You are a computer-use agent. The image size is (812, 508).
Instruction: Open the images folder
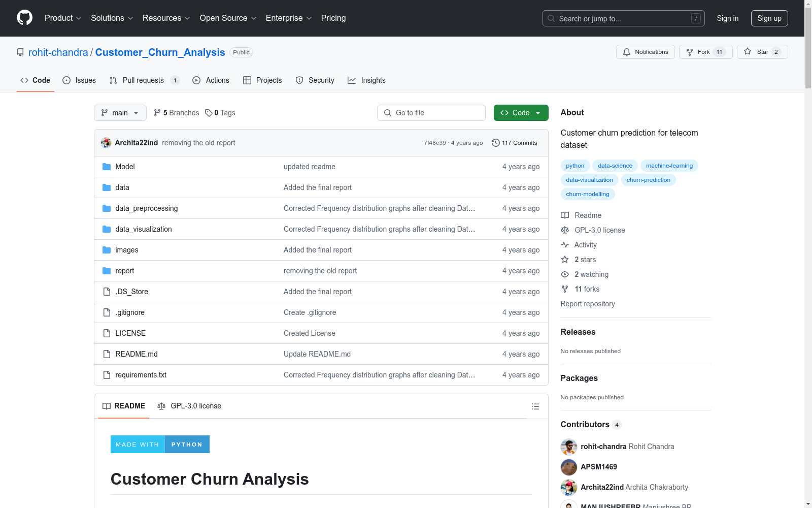(x=127, y=250)
